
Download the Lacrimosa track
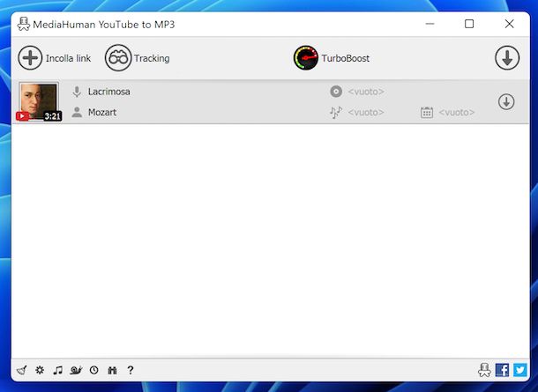tap(506, 102)
